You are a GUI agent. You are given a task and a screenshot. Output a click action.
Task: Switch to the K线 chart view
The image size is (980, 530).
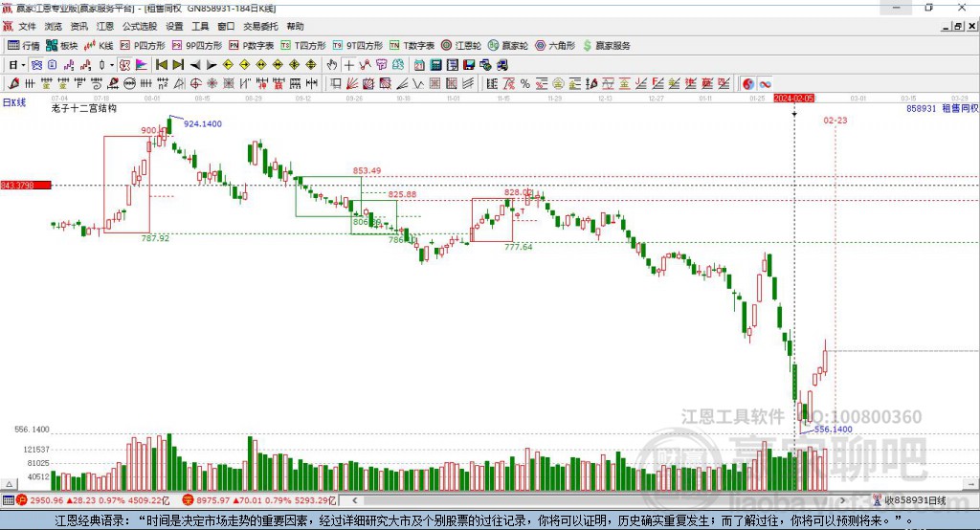99,46
